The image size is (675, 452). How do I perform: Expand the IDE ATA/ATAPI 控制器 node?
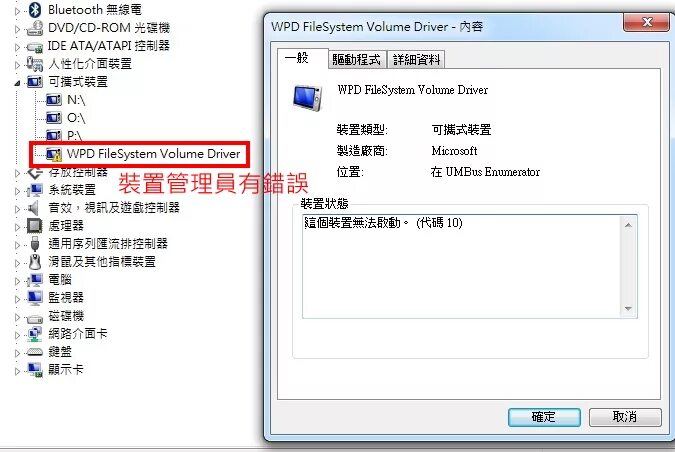(x=17, y=47)
